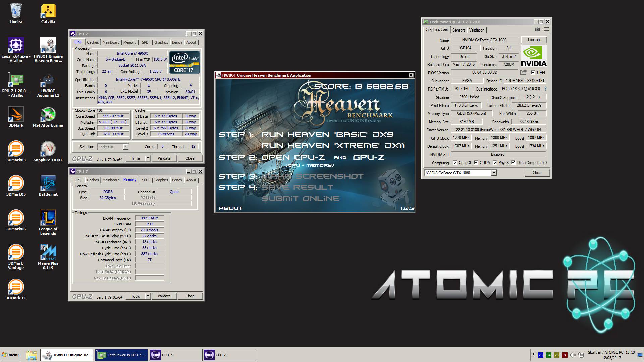
Task: Toggle the CUDA checkbox
Action: pyautogui.click(x=476, y=163)
